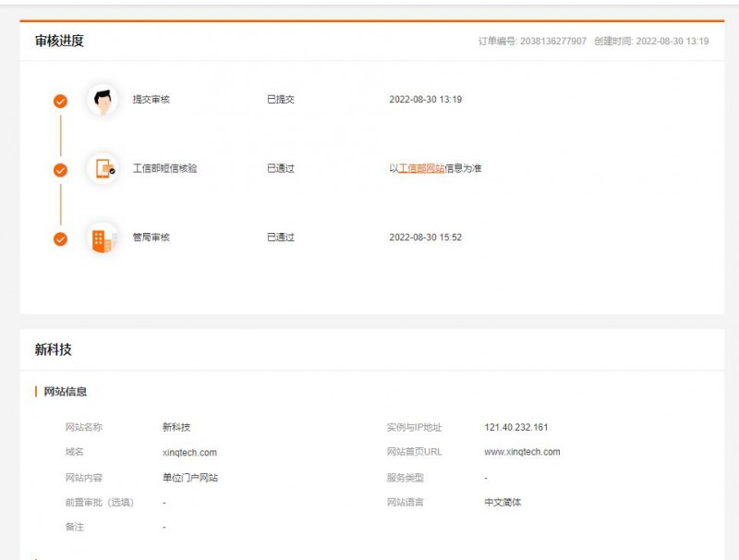The image size is (739, 560).
Task: Select the checkmark circle beside 管局审核 step
Action: (x=60, y=239)
